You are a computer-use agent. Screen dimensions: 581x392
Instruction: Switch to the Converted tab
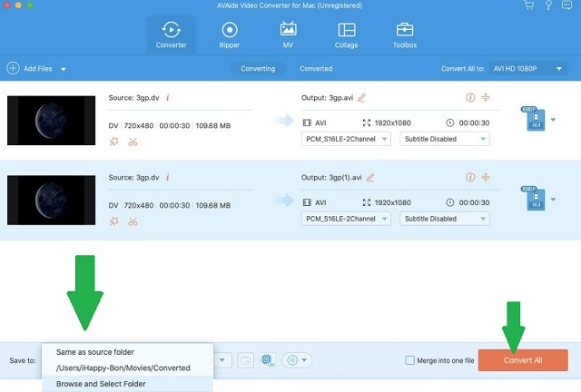(x=316, y=68)
